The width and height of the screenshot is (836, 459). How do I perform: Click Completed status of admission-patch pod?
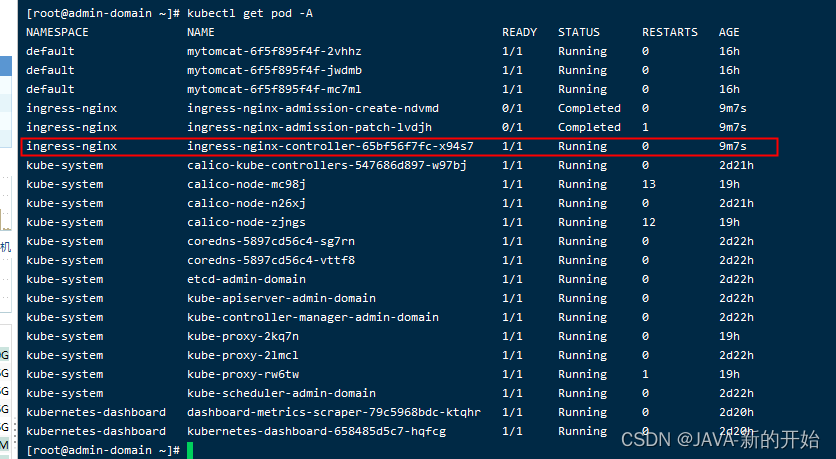pyautogui.click(x=589, y=127)
